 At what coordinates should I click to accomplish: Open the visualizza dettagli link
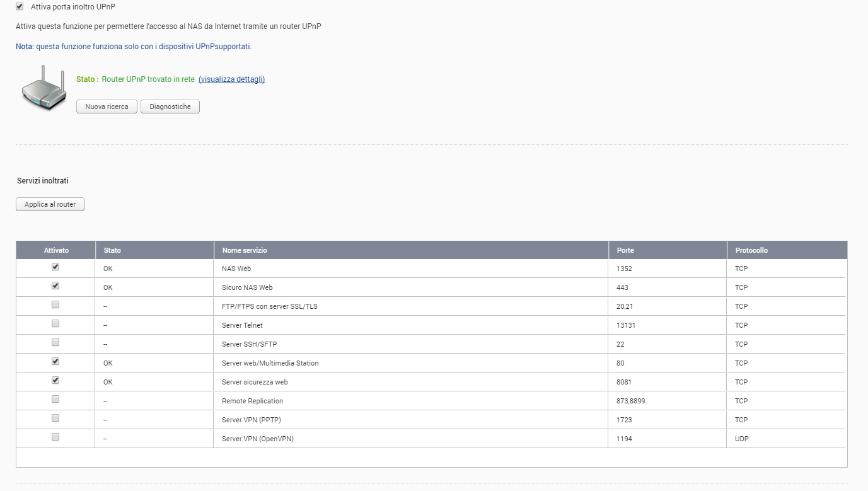(231, 79)
